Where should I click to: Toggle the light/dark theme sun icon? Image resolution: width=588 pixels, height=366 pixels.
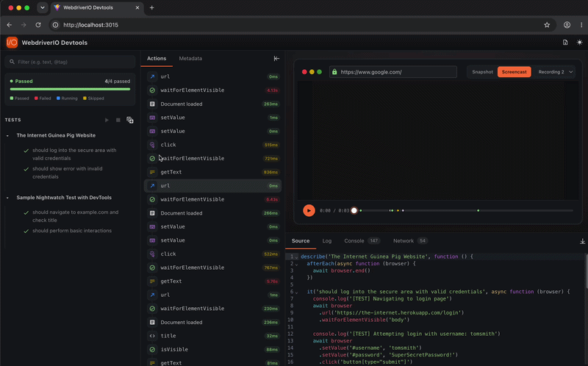click(x=579, y=43)
